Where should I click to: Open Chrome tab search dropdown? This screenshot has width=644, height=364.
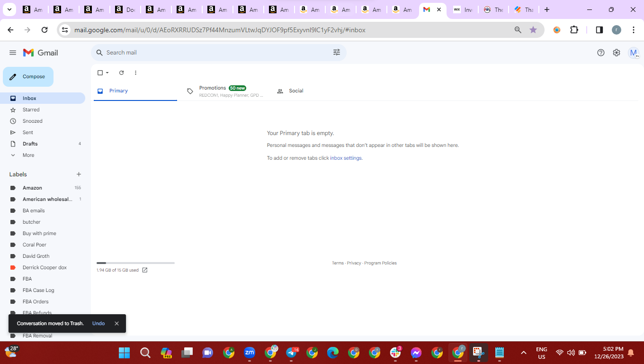(x=9, y=9)
